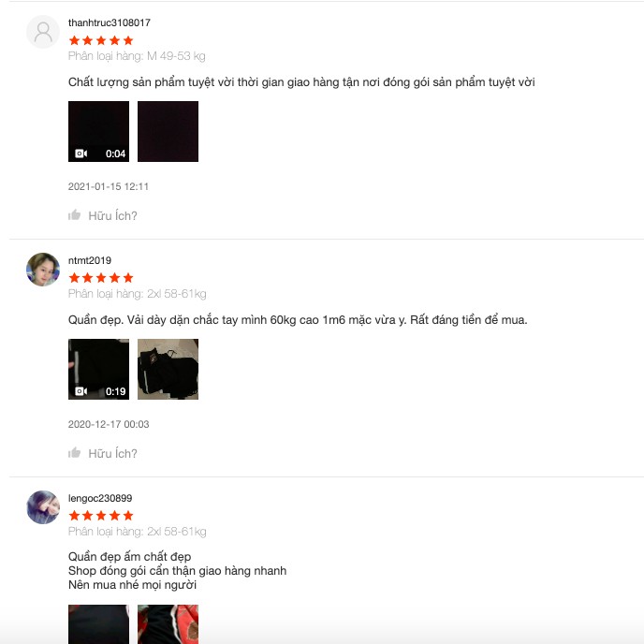Click the five-star rating of lengoc230899
This screenshot has width=644, height=644.
pyautogui.click(x=101, y=516)
